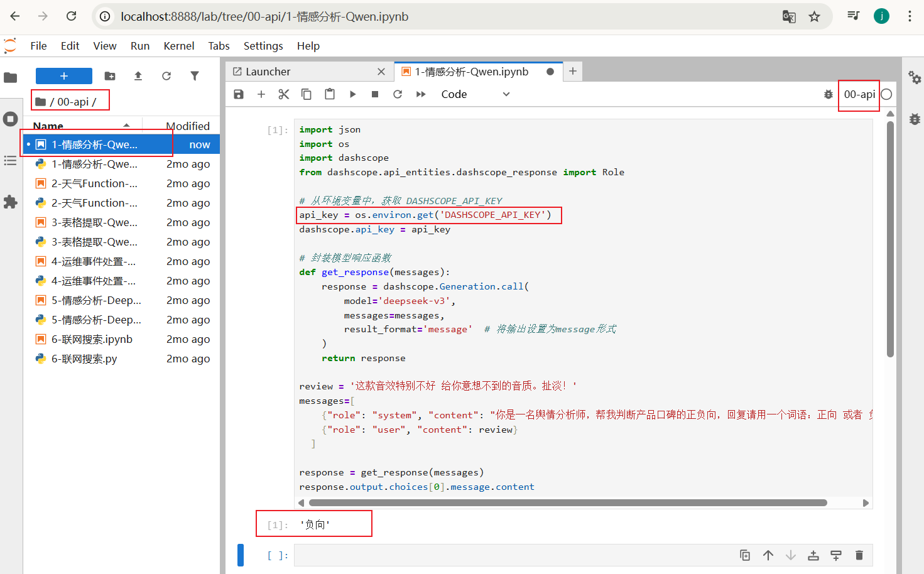Refresh the file browser list

pos(166,76)
